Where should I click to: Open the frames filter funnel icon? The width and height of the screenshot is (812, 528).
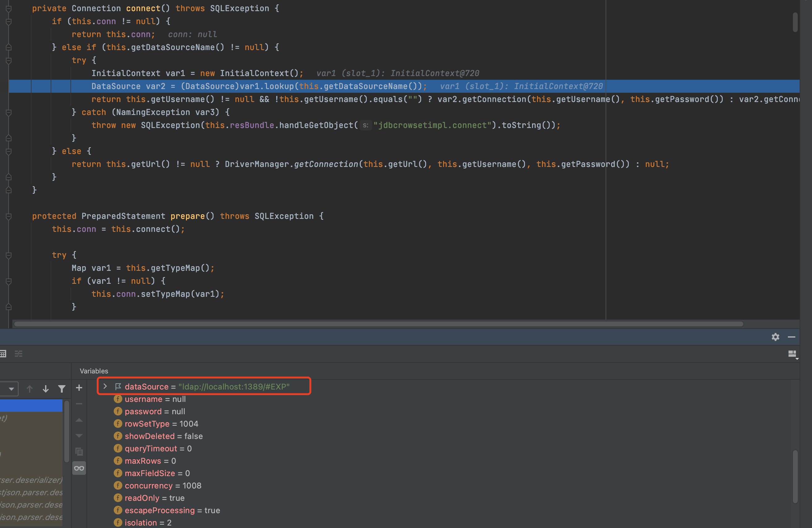click(62, 388)
